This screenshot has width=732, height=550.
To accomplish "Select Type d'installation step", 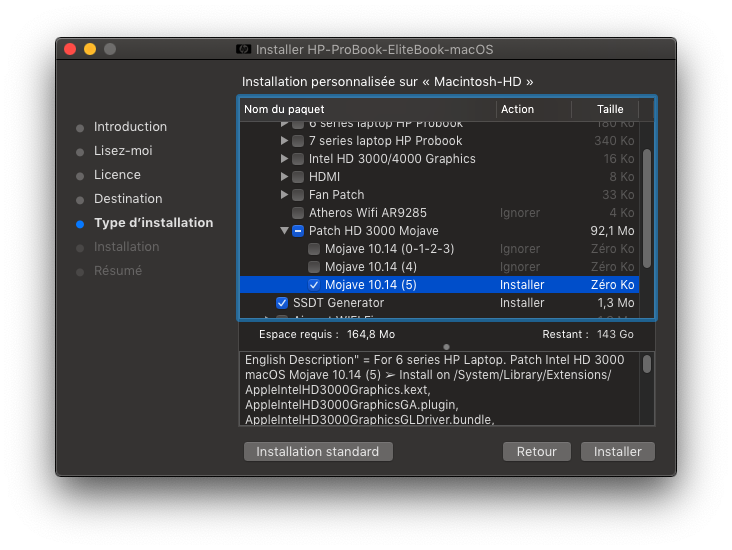I will pos(154,223).
